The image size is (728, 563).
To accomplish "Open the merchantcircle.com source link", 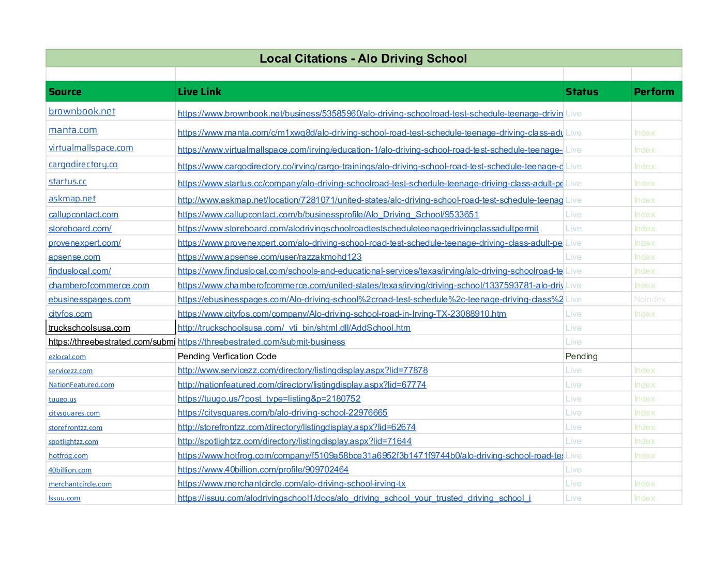I will pyautogui.click(x=80, y=484).
